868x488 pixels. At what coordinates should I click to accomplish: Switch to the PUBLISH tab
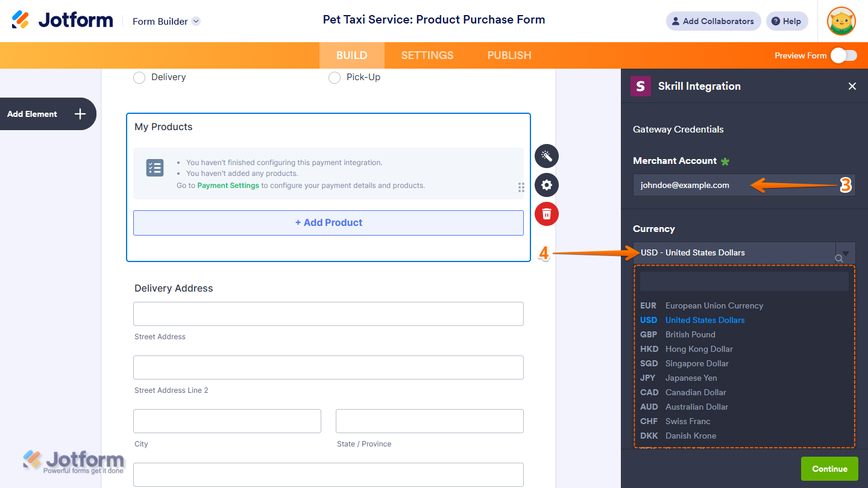click(x=509, y=55)
